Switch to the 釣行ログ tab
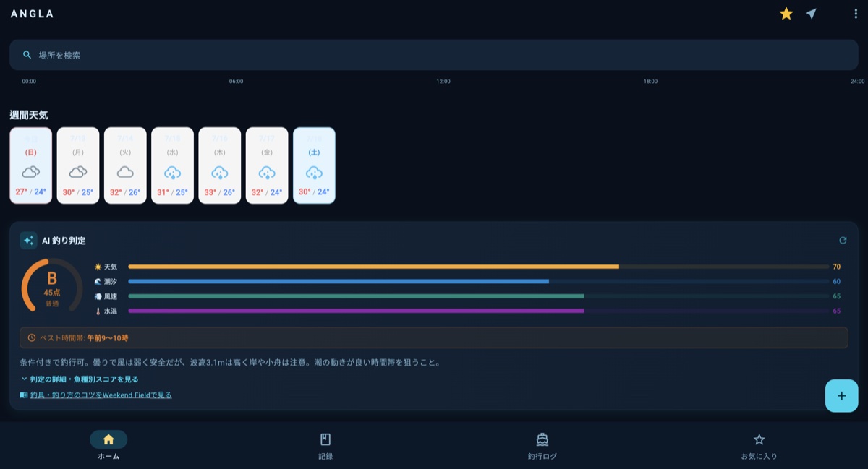The width and height of the screenshot is (868, 469). (542, 446)
